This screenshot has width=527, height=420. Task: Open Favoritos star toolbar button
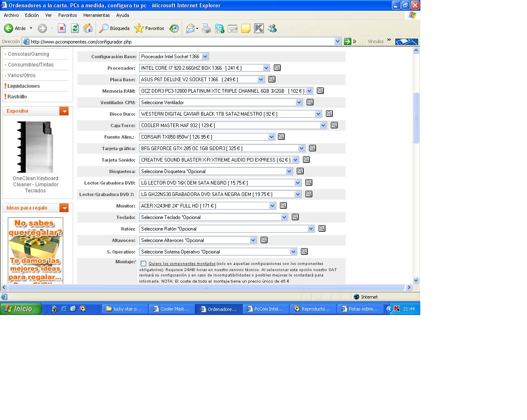pyautogui.click(x=149, y=28)
